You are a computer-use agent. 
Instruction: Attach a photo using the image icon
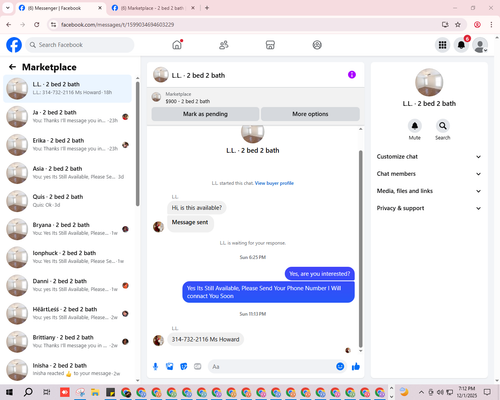click(x=170, y=367)
